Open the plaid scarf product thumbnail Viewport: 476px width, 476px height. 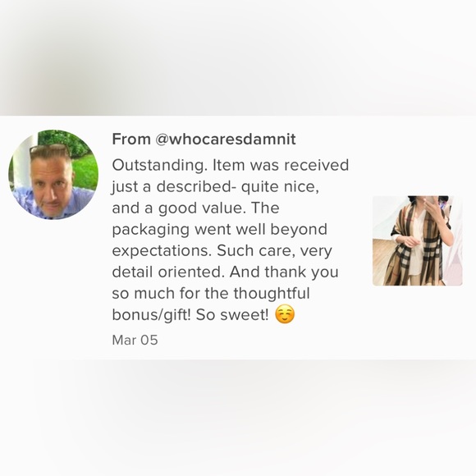[x=418, y=240]
